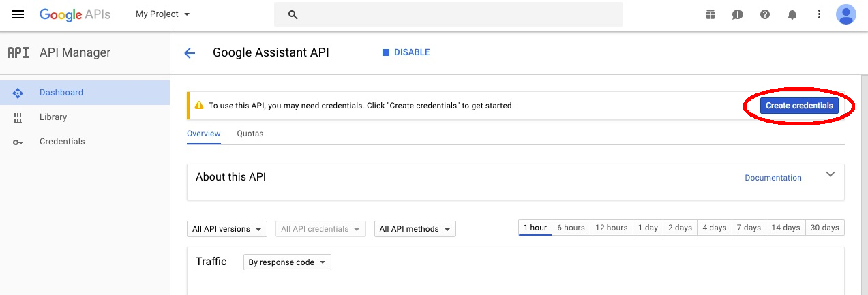This screenshot has height=295, width=868.
Task: Expand the About this API section
Action: point(830,174)
